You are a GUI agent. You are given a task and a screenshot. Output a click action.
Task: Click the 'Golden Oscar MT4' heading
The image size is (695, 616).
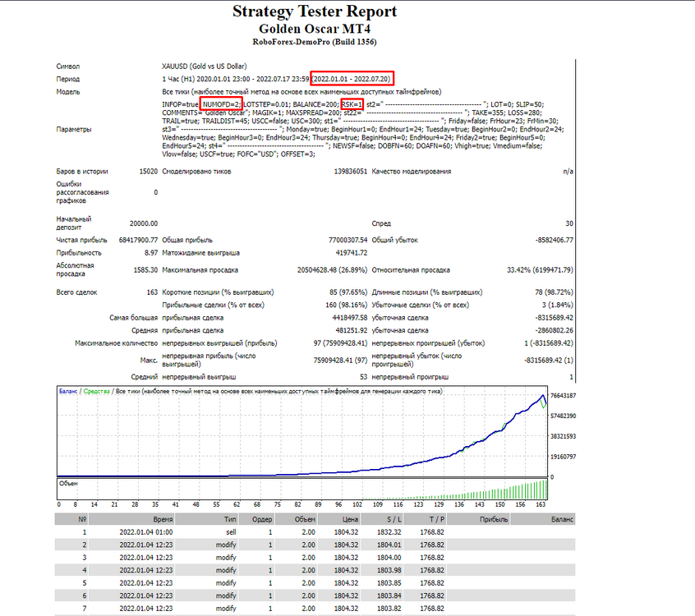click(x=315, y=29)
